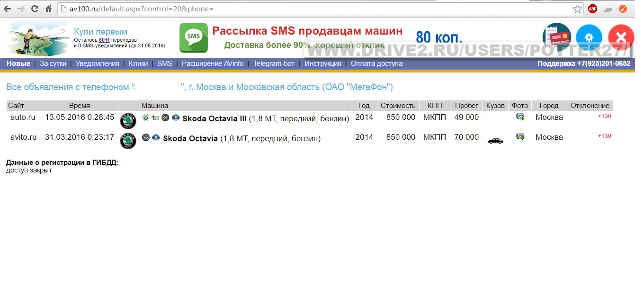Click the Время column header
Viewport: 644px width, 307px height.
pyautogui.click(x=80, y=106)
